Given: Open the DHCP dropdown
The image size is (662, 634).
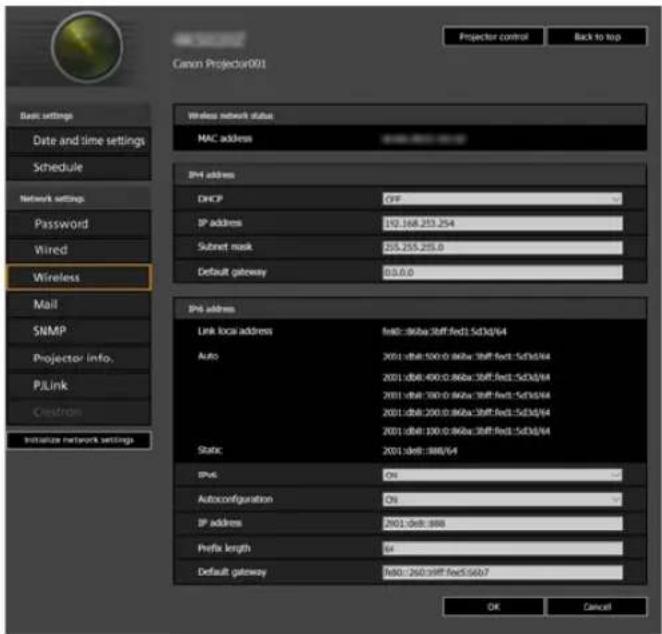Looking at the screenshot, I should pyautogui.click(x=502, y=199).
